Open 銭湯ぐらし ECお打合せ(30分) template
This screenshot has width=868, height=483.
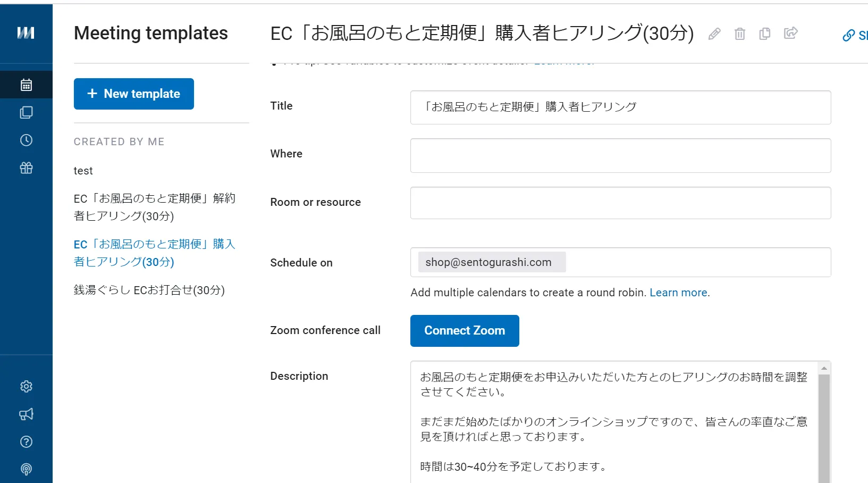(x=149, y=290)
